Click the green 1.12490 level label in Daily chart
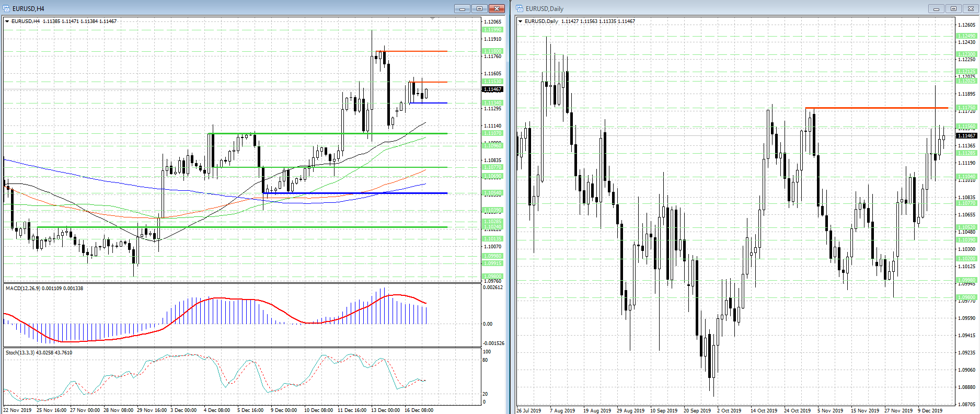 tap(966, 36)
